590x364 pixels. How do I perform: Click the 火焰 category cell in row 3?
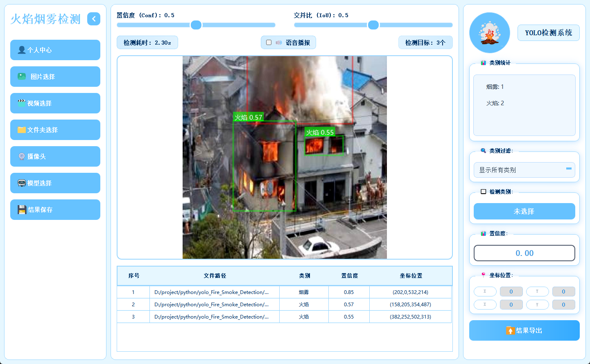point(304,317)
